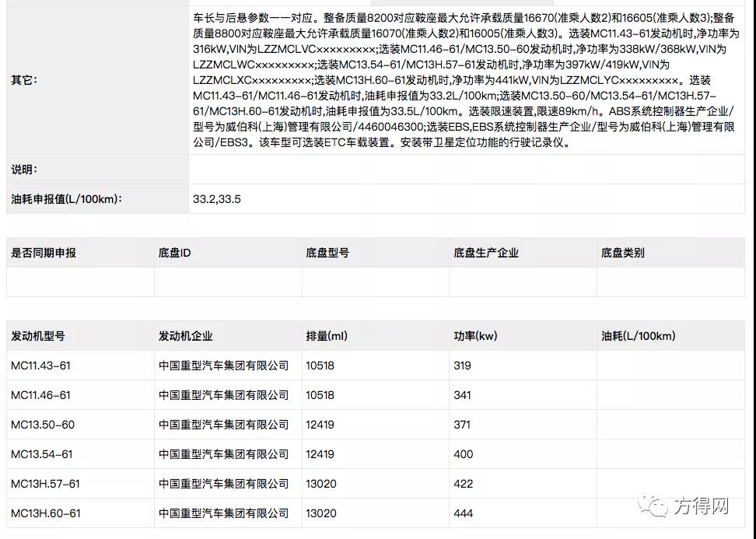Click the fuel value 33.2,33.5
Image resolution: width=756 pixels, height=539 pixels.
coord(215,199)
